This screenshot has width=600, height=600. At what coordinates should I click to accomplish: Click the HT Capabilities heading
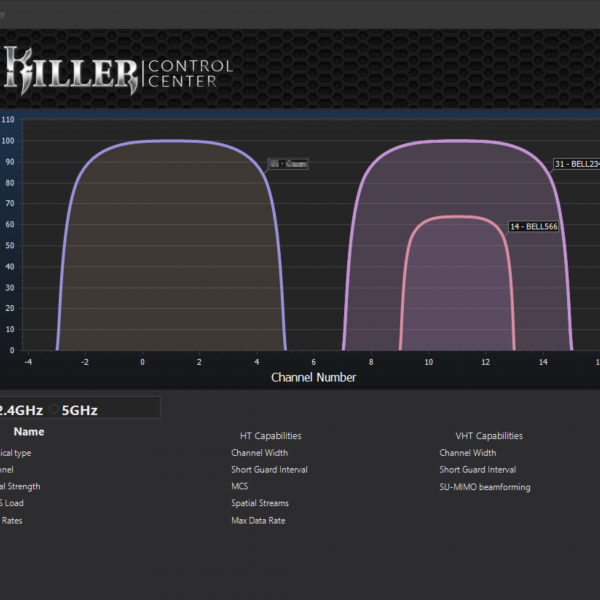[x=270, y=436]
